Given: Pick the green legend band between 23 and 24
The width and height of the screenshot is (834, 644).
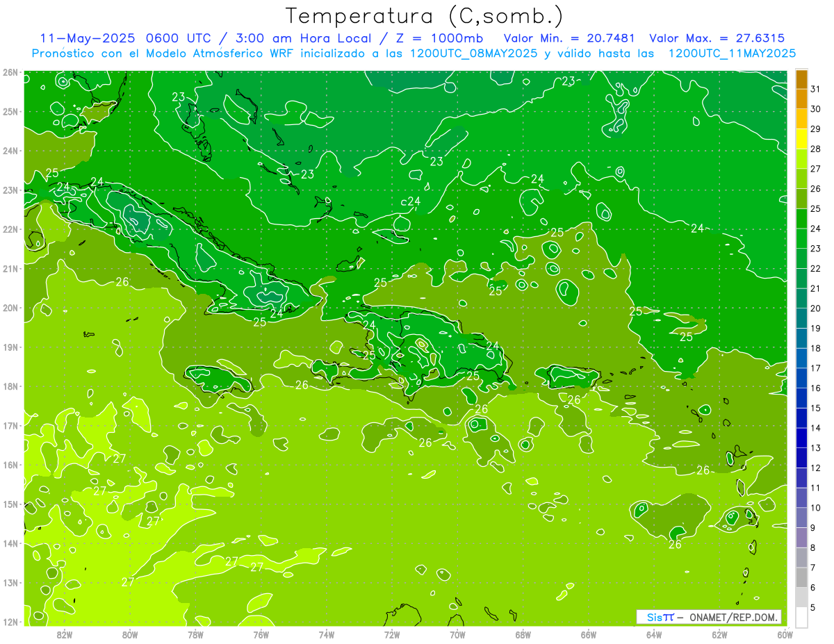Looking at the screenshot, I should click(801, 239).
